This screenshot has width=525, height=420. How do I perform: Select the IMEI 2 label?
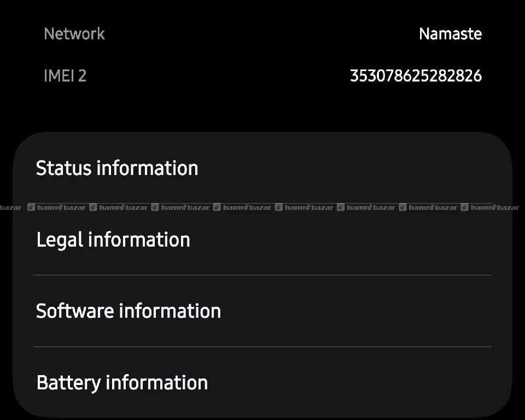pyautogui.click(x=65, y=75)
